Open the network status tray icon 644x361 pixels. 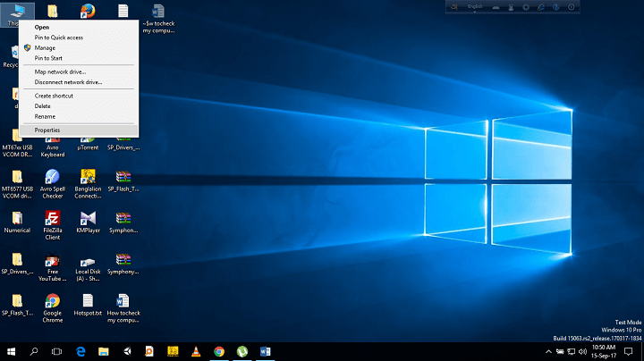click(x=572, y=351)
